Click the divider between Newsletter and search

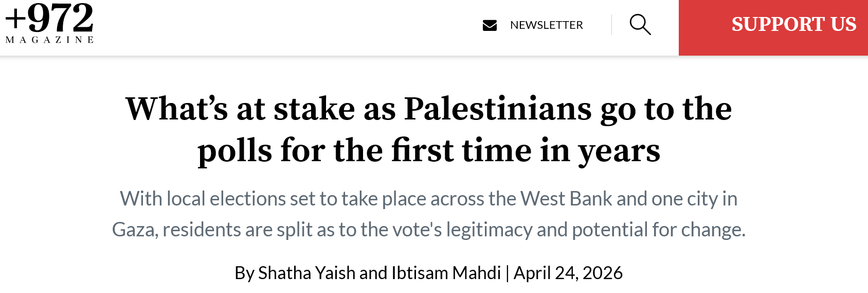(x=611, y=25)
